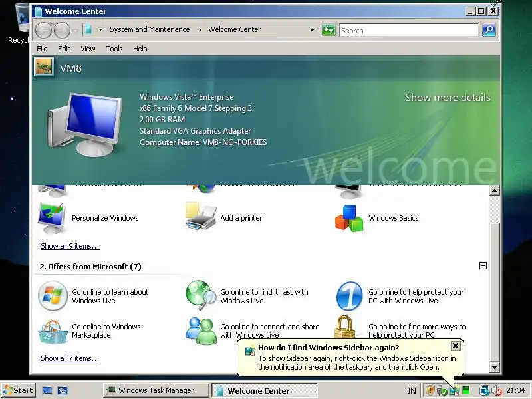Viewport: 532px width, 399px height.
Task: Switch to Windows Task Manager taskbar button
Action: pos(156,390)
